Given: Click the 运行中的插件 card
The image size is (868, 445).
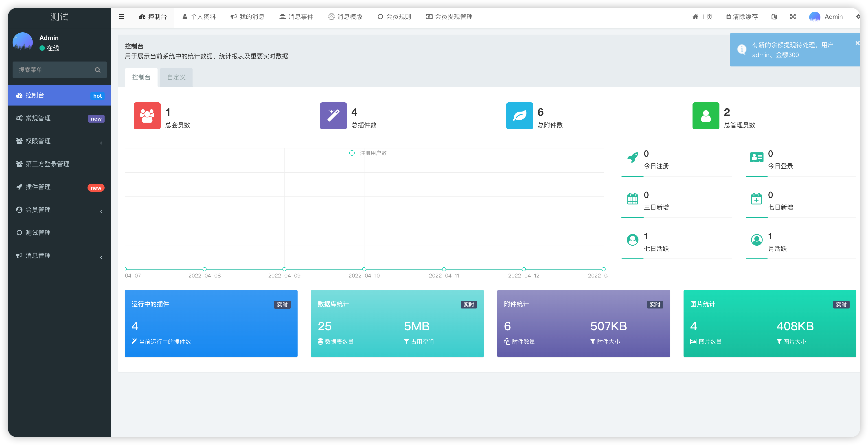Looking at the screenshot, I should click(211, 324).
